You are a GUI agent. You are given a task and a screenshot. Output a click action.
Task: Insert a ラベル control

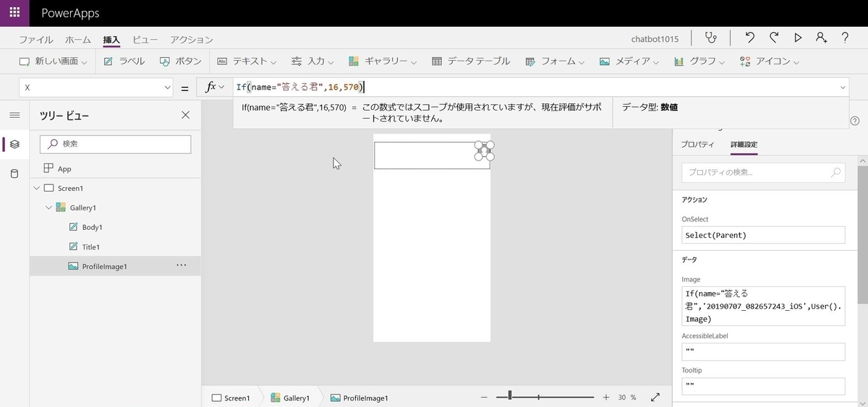(124, 61)
